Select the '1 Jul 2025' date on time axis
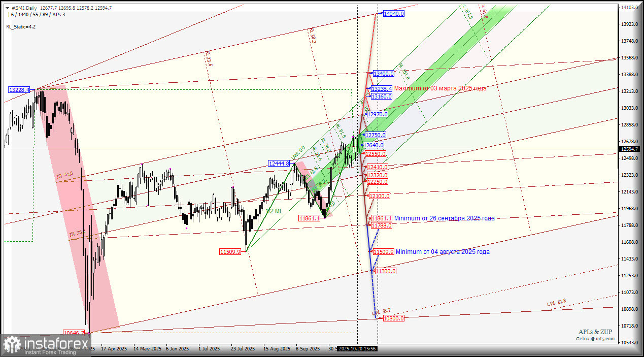This screenshot has width=644, height=357. tap(209, 349)
